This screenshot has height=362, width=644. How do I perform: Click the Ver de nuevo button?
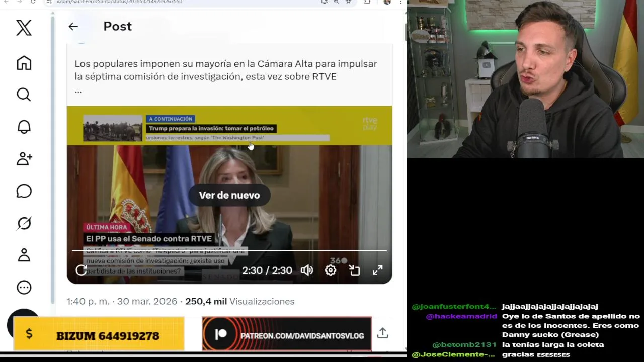pos(229,195)
